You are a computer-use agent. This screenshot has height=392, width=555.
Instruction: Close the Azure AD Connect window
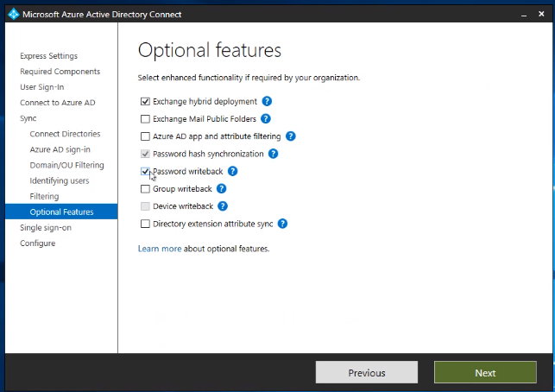pyautogui.click(x=541, y=14)
